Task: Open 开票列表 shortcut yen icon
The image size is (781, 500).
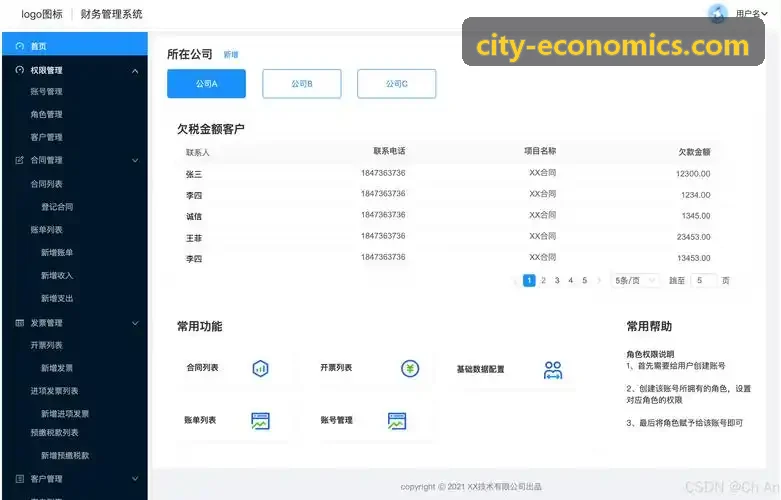Action: pyautogui.click(x=410, y=369)
